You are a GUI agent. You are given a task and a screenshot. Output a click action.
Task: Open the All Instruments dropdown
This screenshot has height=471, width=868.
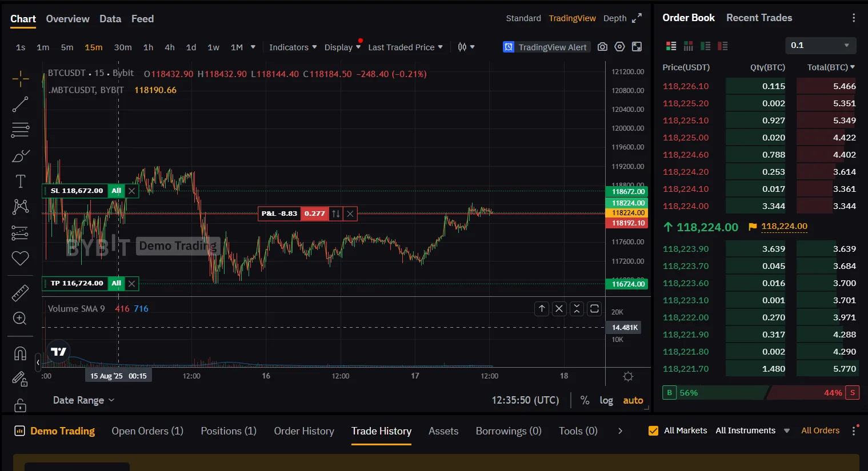[x=753, y=431]
